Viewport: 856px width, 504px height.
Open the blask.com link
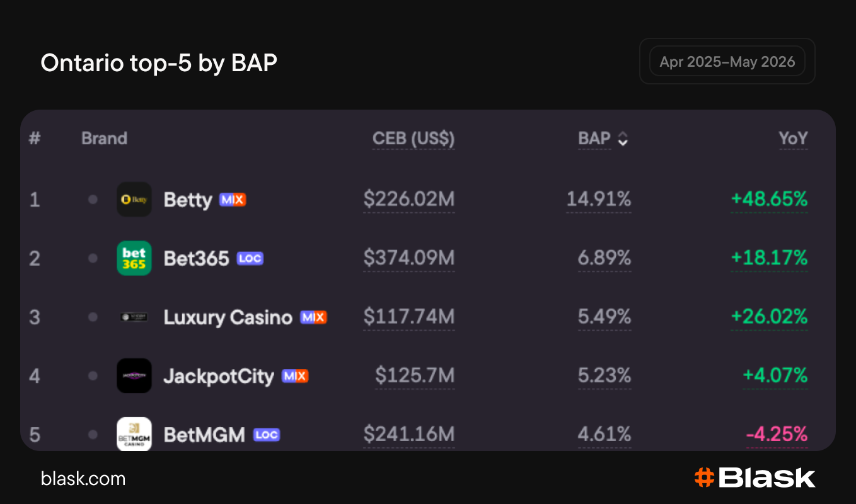pos(83,479)
